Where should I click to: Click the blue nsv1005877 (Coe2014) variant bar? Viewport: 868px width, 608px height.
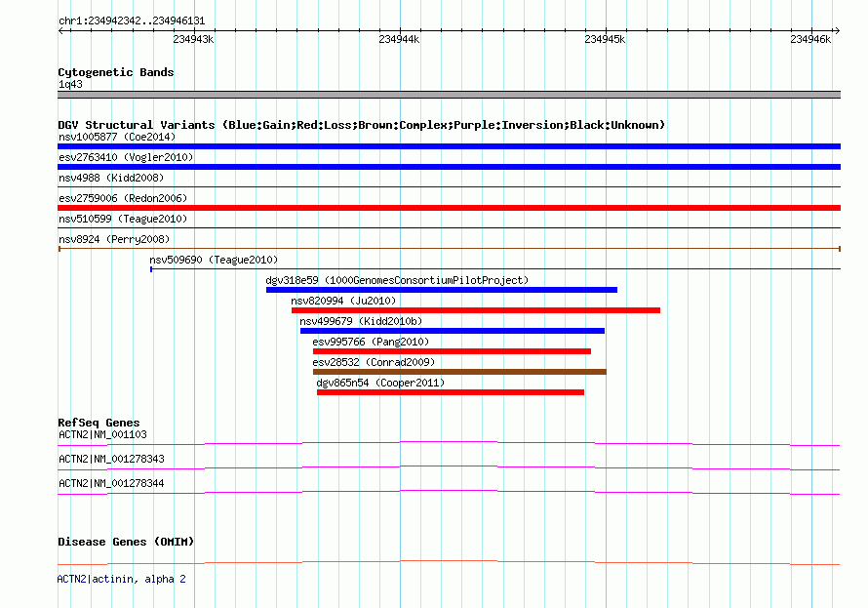pyautogui.click(x=449, y=146)
